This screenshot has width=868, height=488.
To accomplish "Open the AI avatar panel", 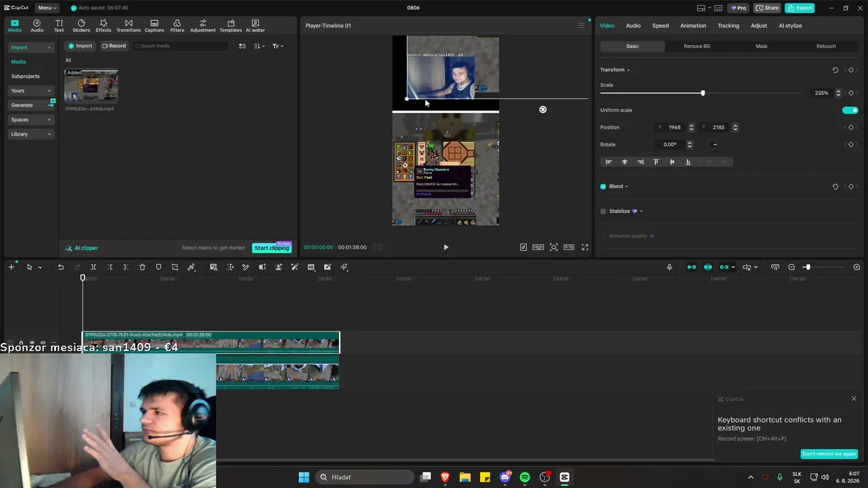I will pyautogui.click(x=255, y=26).
